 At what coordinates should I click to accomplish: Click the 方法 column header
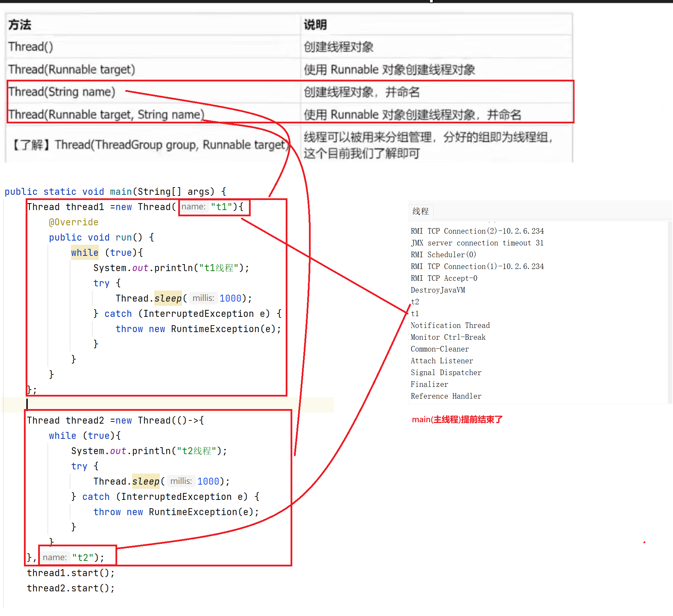(x=20, y=25)
